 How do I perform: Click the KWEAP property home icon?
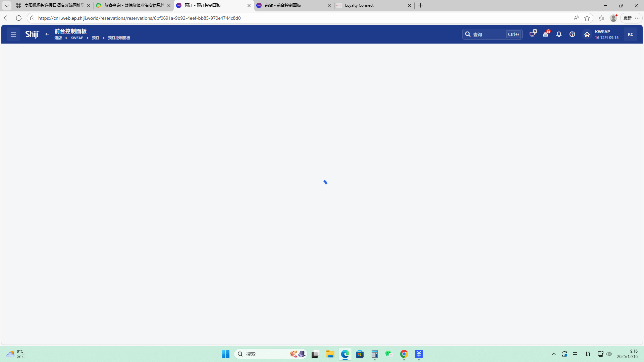tap(587, 34)
